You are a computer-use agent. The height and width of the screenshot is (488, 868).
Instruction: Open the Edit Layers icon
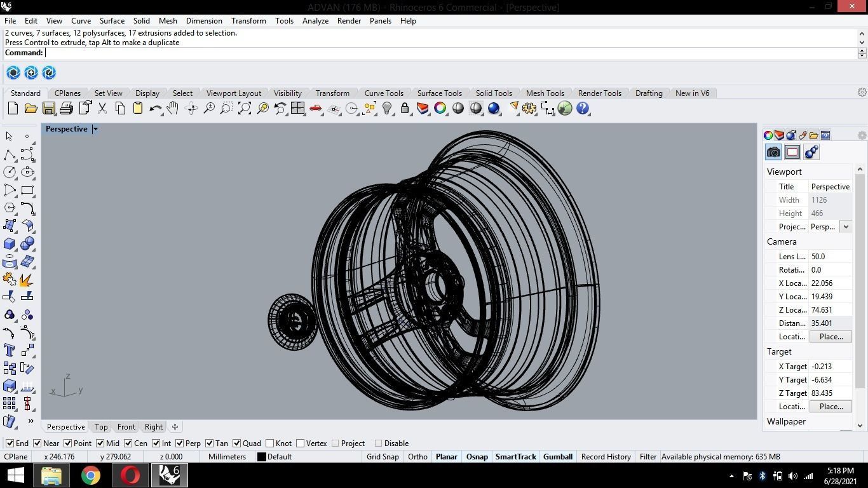click(x=422, y=109)
